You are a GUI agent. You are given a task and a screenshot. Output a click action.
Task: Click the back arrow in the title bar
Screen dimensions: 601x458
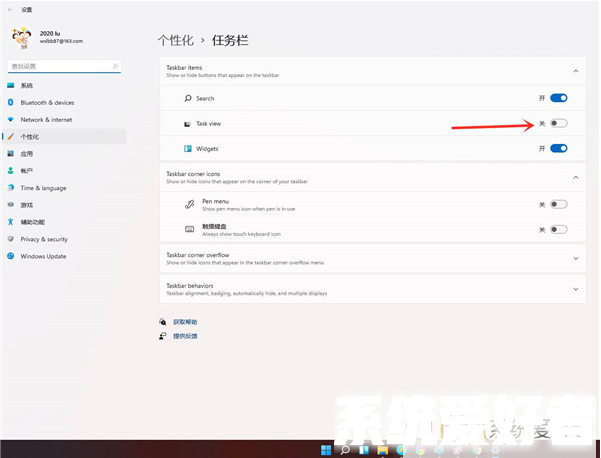point(9,9)
